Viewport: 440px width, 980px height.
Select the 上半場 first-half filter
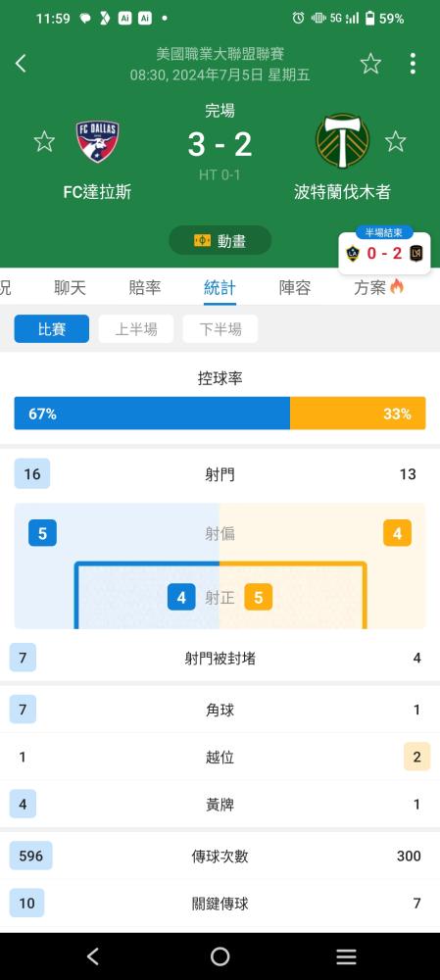(x=136, y=328)
